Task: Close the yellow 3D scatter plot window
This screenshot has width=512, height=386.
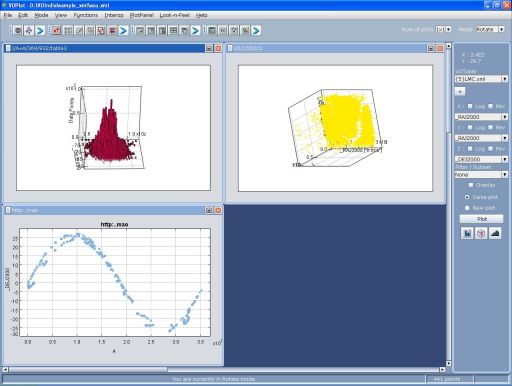Action: click(440, 48)
